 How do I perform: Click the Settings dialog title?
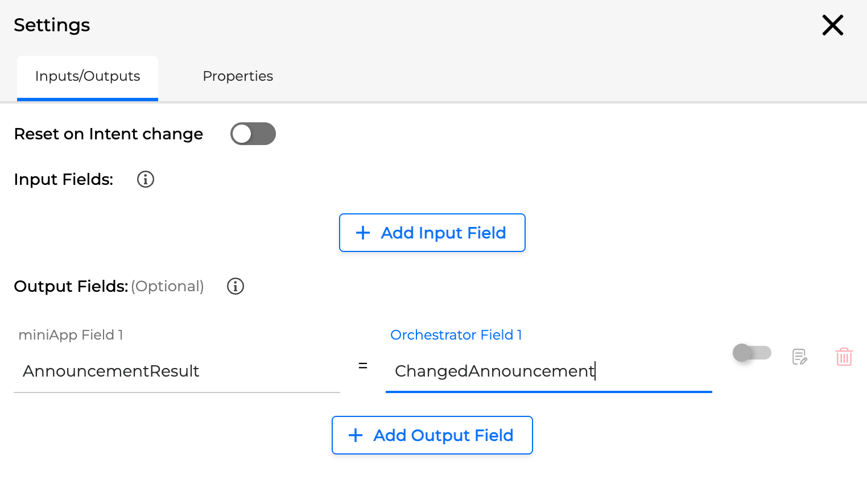(x=52, y=25)
